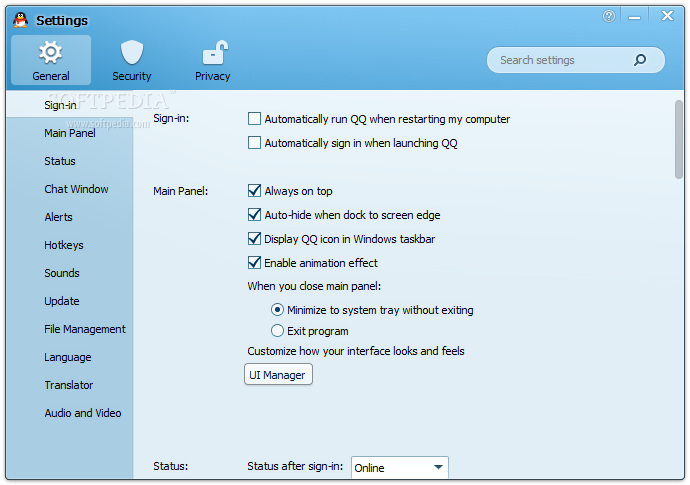Click the General gear icon

coord(51,52)
